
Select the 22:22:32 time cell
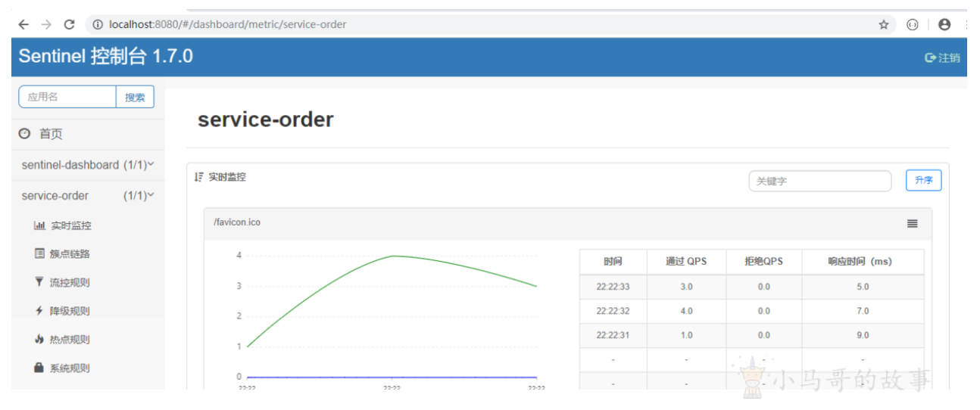(x=613, y=311)
